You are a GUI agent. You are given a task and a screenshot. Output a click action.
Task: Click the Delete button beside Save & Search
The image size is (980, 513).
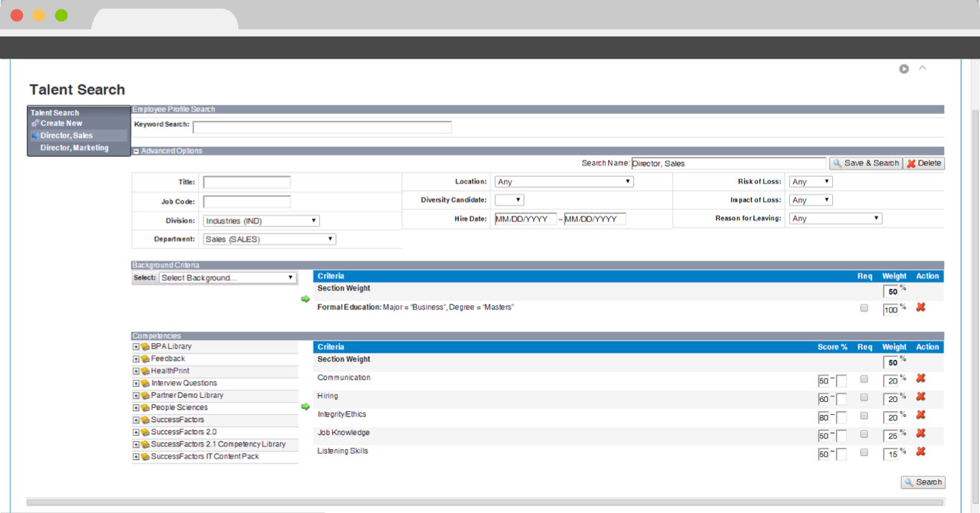tap(924, 163)
